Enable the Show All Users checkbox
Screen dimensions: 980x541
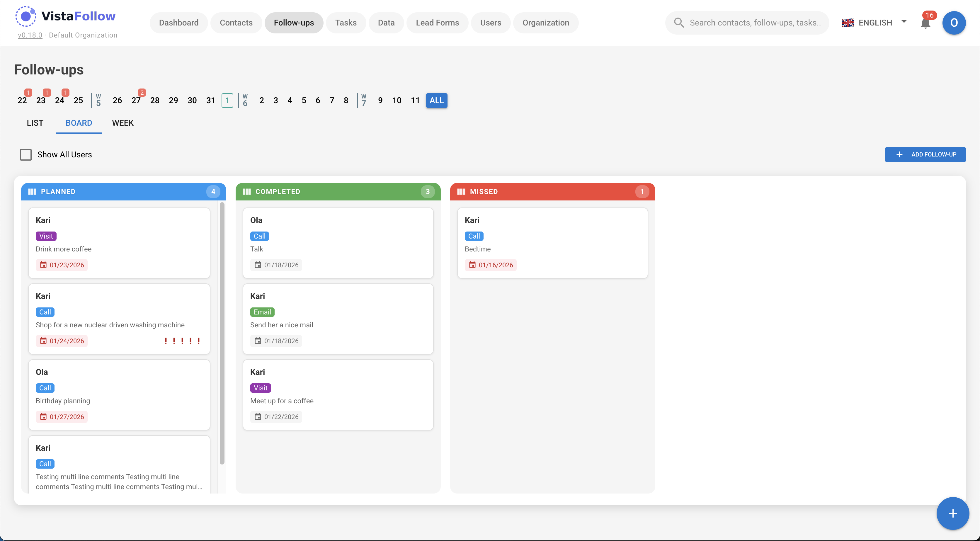pos(26,154)
